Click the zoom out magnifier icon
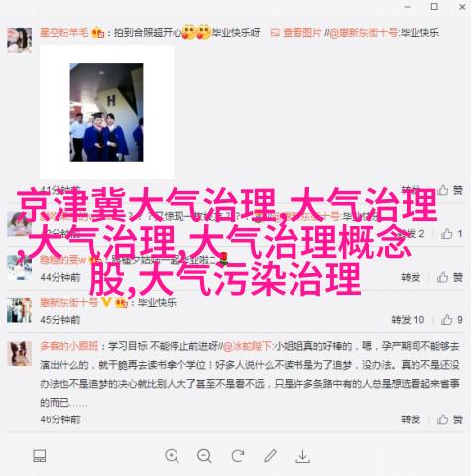This screenshot has width=471, height=476. click(x=204, y=456)
